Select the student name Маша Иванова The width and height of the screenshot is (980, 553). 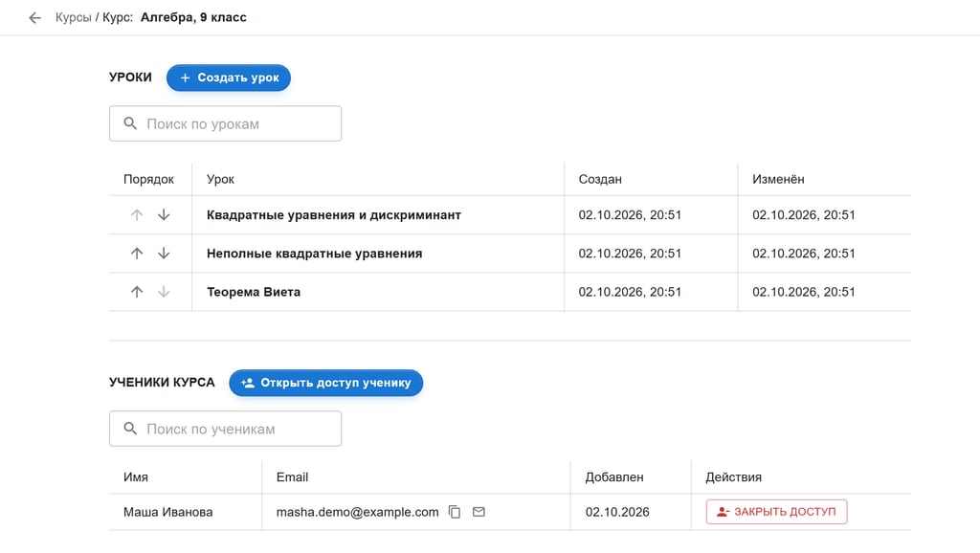(168, 513)
